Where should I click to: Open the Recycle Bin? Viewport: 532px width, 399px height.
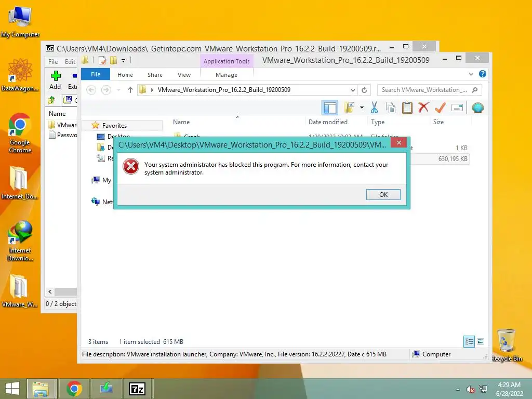point(507,345)
